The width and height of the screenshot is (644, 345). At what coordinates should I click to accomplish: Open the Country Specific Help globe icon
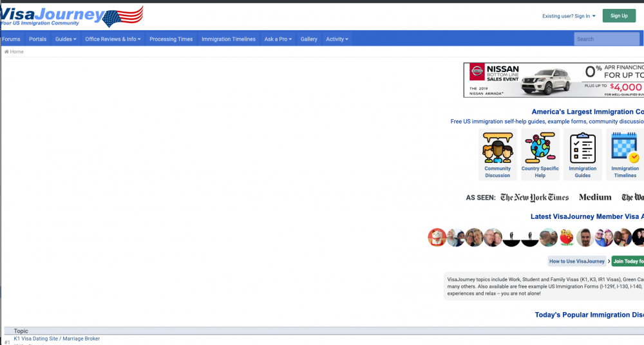click(540, 147)
